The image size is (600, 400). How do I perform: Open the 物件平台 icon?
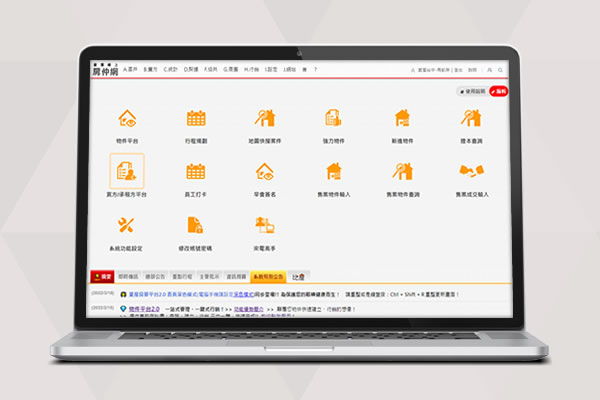tap(128, 119)
